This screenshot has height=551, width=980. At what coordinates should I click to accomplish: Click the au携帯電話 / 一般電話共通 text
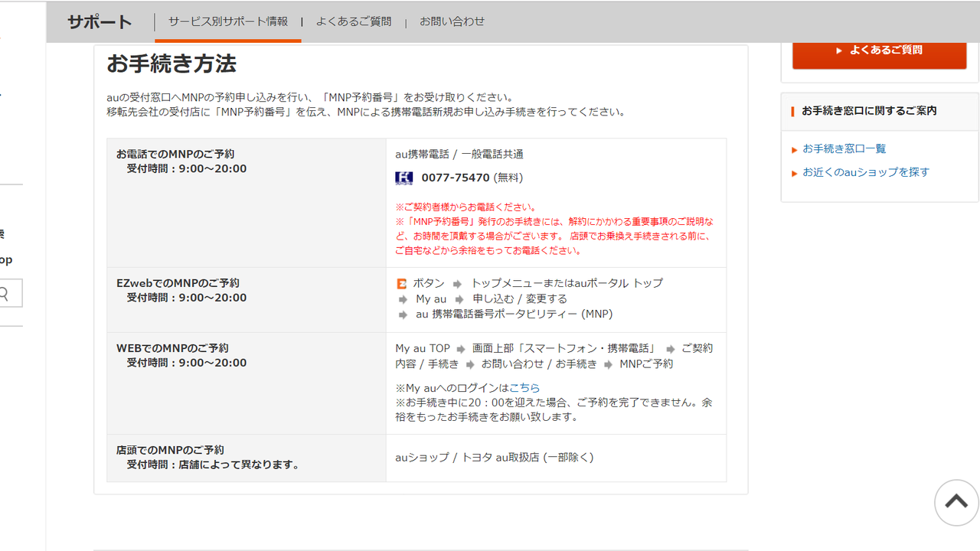pos(459,154)
